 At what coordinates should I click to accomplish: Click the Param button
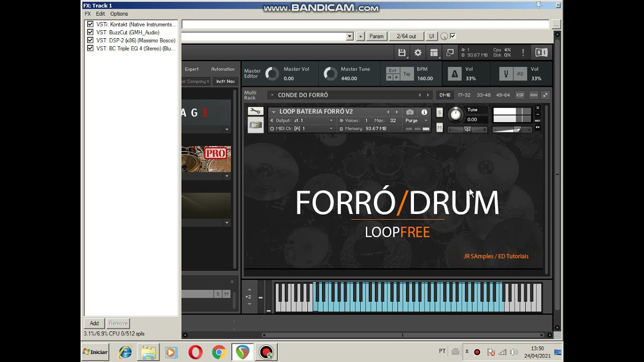tap(376, 36)
